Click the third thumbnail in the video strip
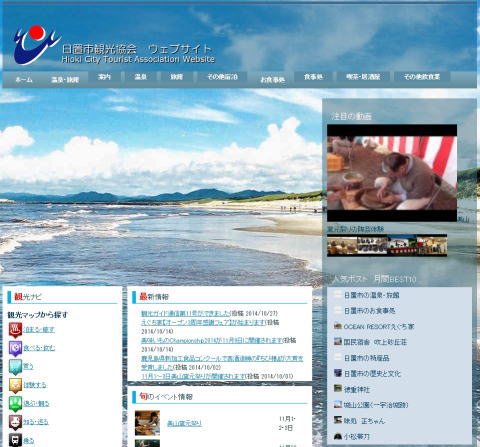Viewport: 480px width, 447px height. pyautogui.click(x=402, y=246)
